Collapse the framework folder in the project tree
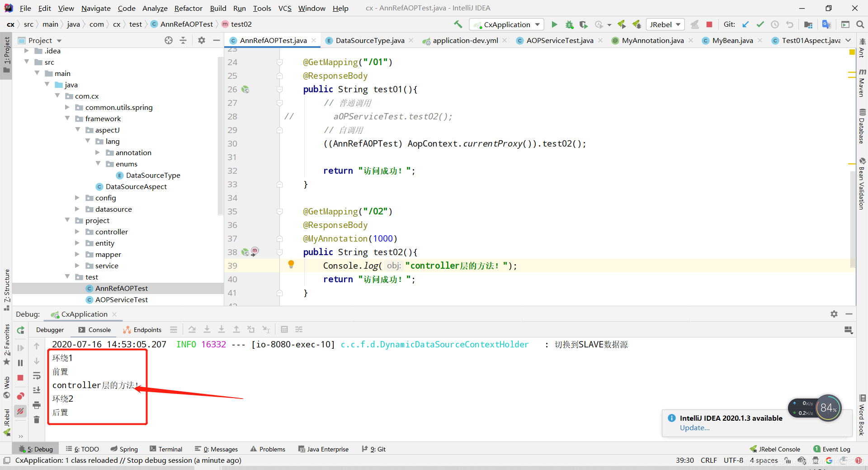The height and width of the screenshot is (470, 868). point(68,119)
